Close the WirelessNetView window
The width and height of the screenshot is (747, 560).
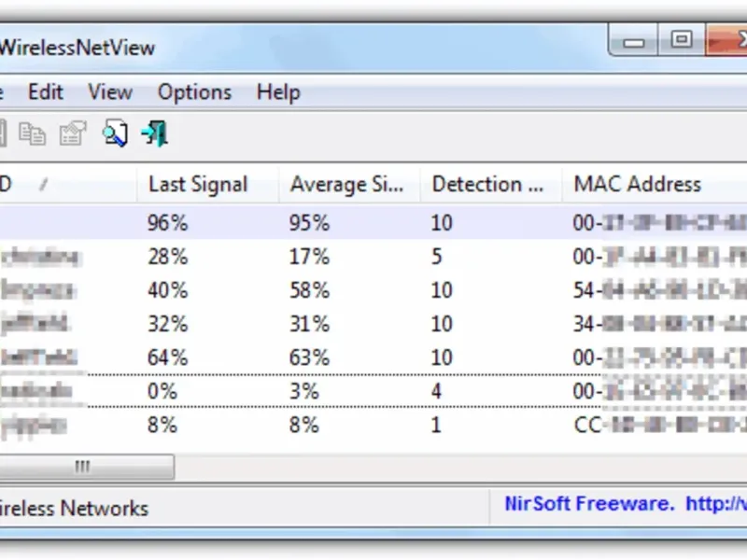[728, 39]
